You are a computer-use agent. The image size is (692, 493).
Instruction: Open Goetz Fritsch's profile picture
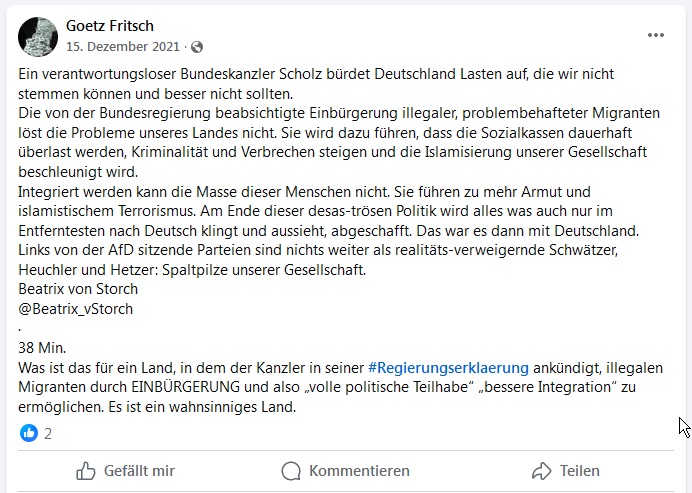coord(38,36)
